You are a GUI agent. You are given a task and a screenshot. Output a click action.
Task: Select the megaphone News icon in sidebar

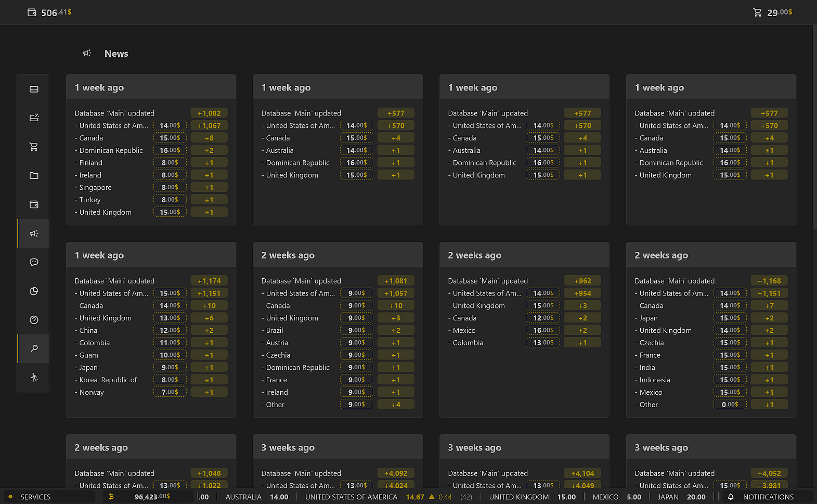click(34, 234)
